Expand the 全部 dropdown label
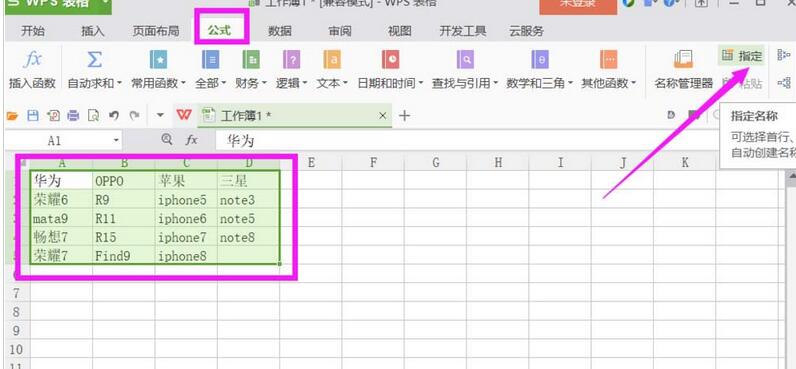 tap(210, 83)
